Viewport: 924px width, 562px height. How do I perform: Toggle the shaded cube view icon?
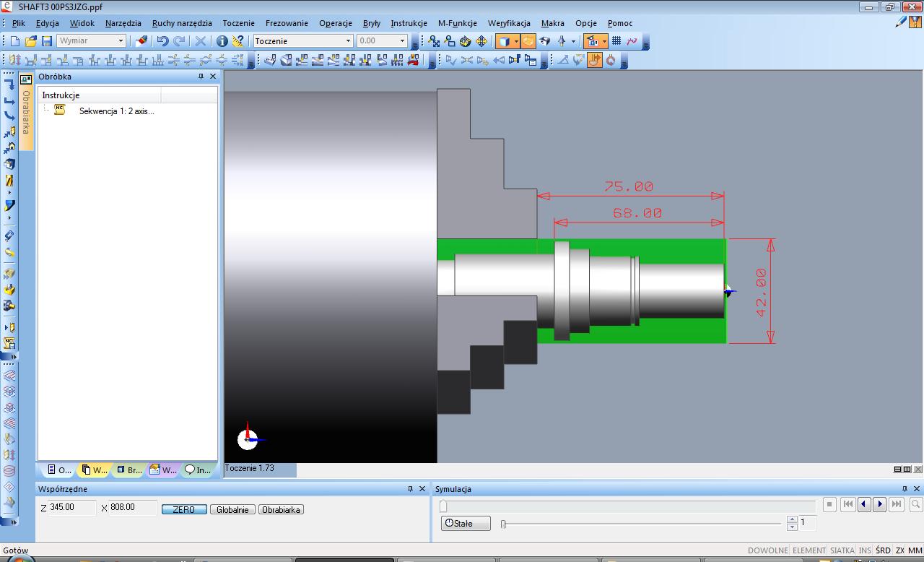click(x=504, y=41)
